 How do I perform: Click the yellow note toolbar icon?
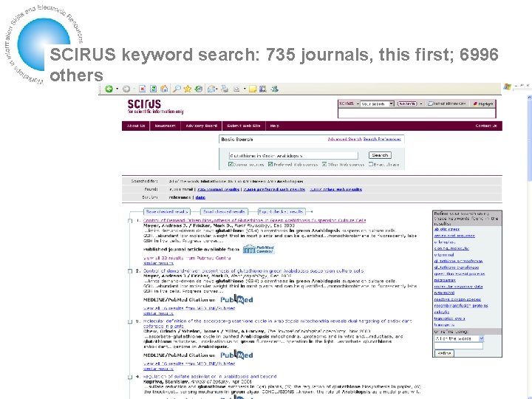pyautogui.click(x=253, y=89)
